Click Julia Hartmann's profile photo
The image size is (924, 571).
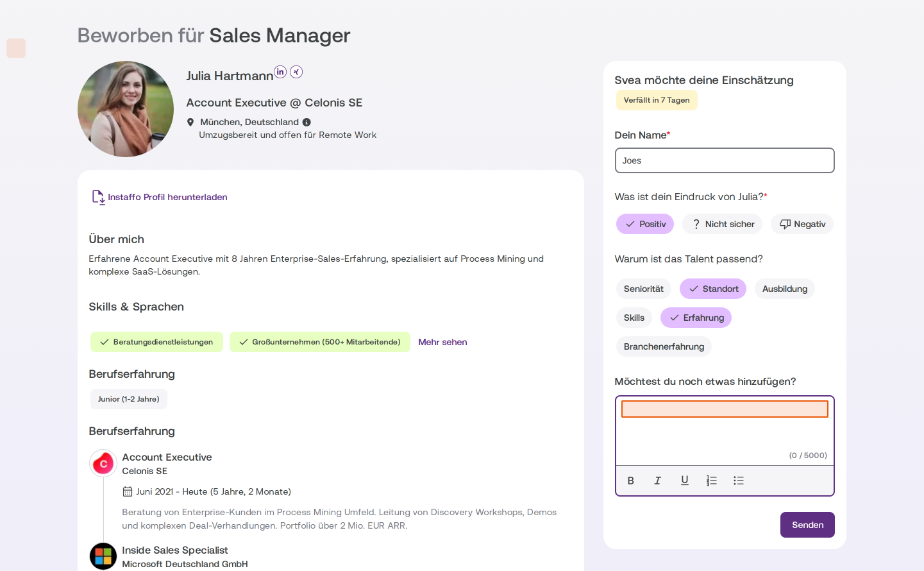tap(126, 109)
